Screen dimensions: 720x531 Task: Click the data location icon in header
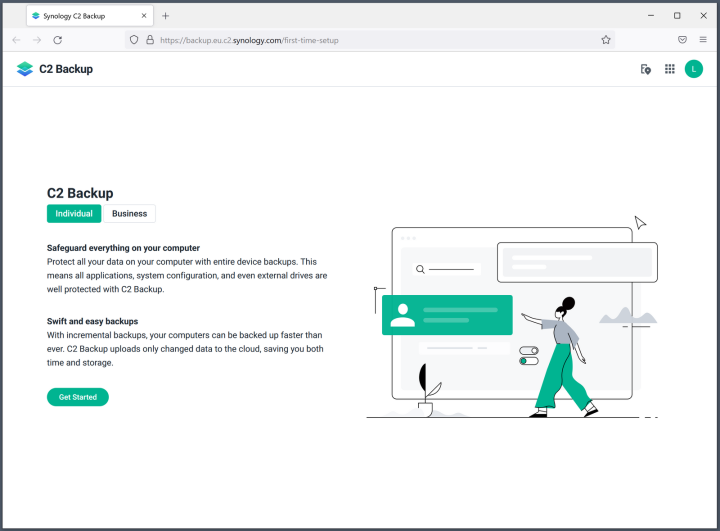click(646, 69)
